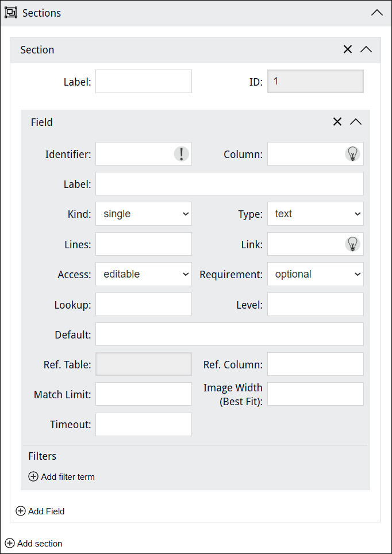Click the Sections panel icon in header
Screen dimensions: 392x554
[x=11, y=13]
